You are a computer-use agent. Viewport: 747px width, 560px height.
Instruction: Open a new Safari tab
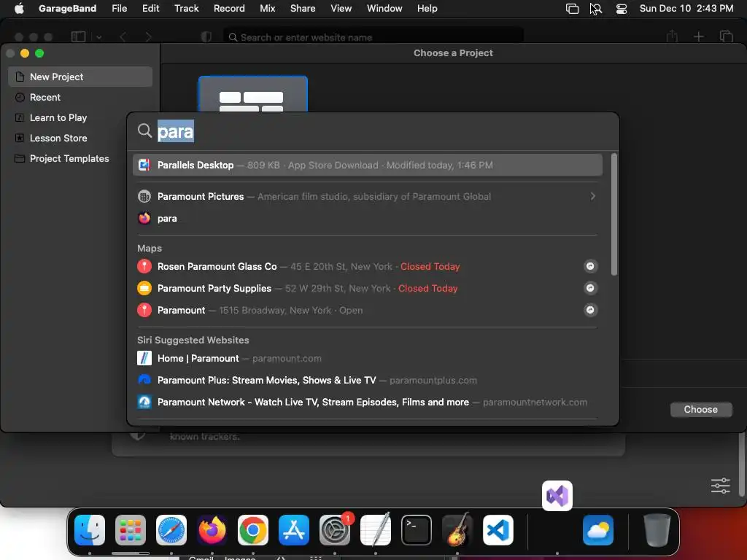(698, 36)
